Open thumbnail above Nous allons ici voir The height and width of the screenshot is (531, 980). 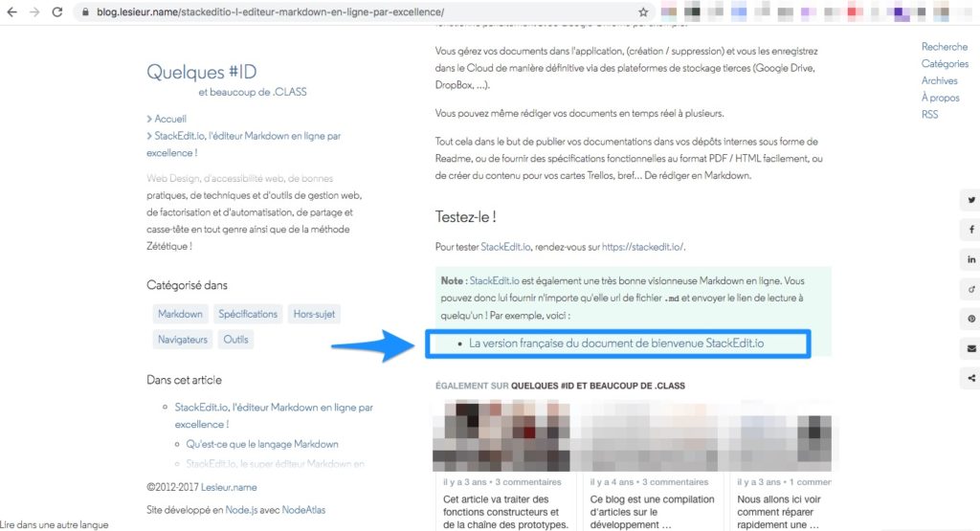coord(779,435)
